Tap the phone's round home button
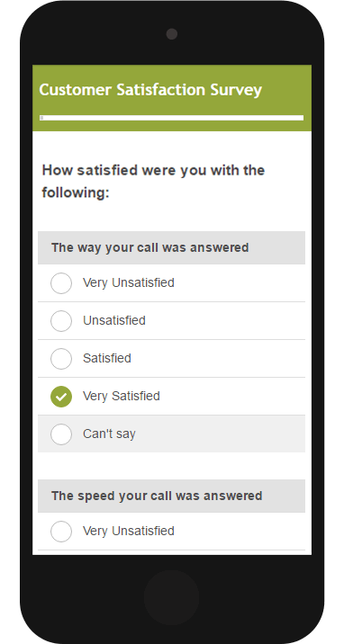344x644 pixels. click(171, 597)
